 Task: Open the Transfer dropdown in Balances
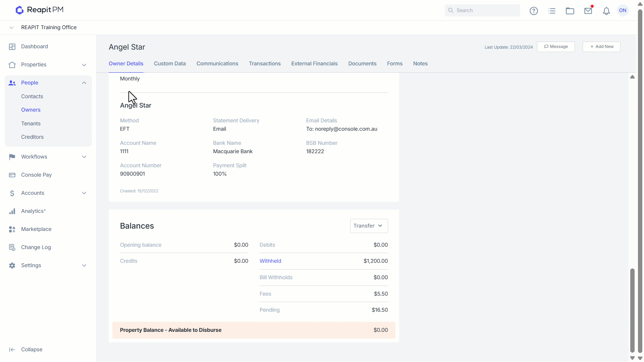[x=369, y=226]
